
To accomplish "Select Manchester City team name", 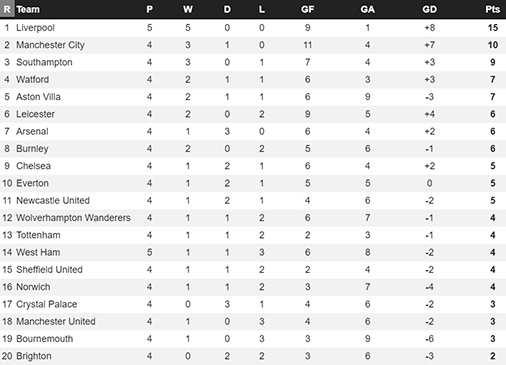I will pyautogui.click(x=50, y=45).
